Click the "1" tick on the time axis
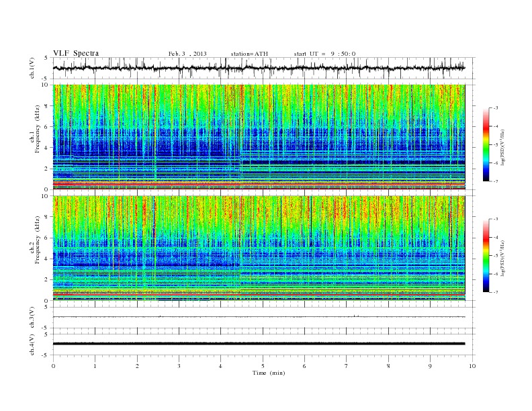 pos(95,366)
